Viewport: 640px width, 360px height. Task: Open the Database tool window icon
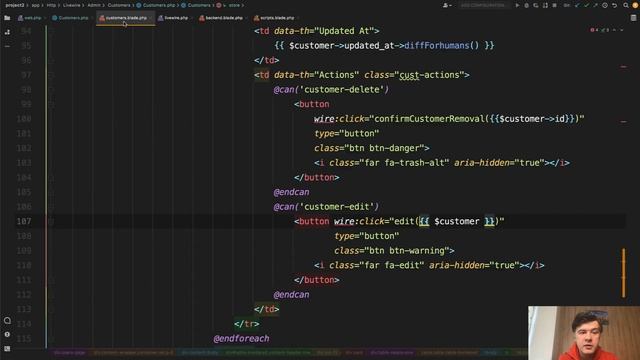[x=633, y=18]
